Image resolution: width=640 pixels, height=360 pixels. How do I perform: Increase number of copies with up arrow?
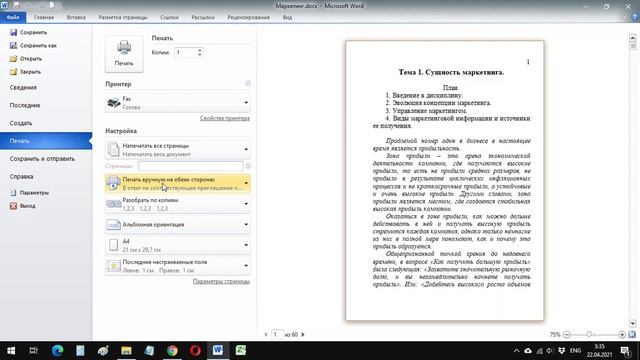point(200,50)
